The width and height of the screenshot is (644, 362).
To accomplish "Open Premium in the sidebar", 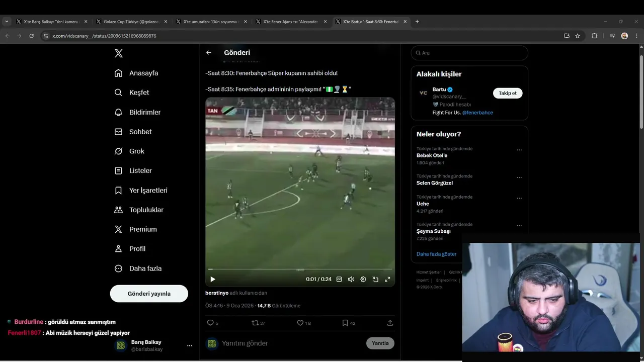I will [x=136, y=229].
